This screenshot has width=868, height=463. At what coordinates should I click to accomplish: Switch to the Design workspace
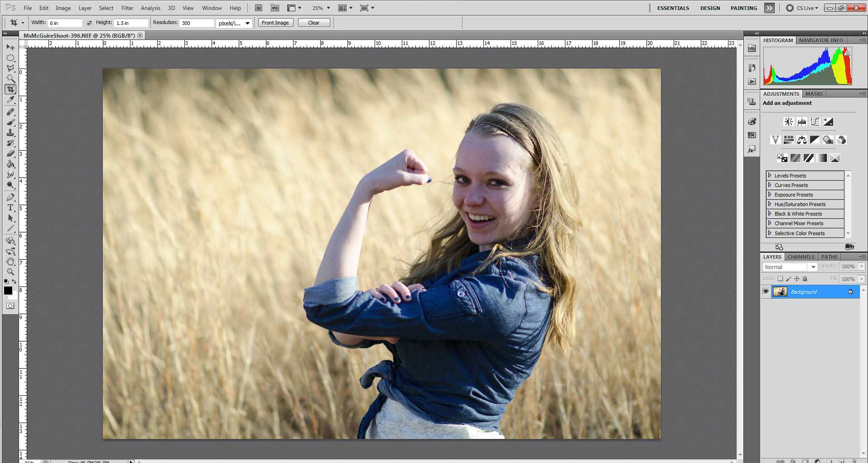click(710, 8)
